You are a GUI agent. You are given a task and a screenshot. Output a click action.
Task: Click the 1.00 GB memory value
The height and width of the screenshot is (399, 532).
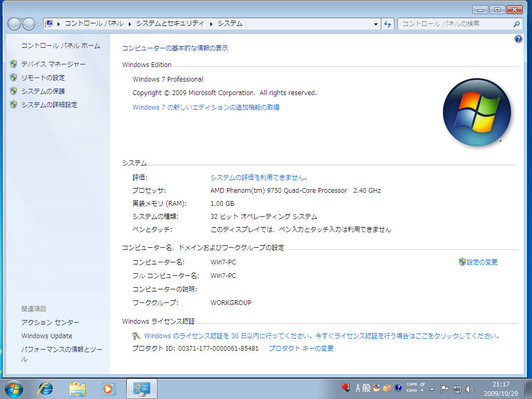(x=222, y=204)
